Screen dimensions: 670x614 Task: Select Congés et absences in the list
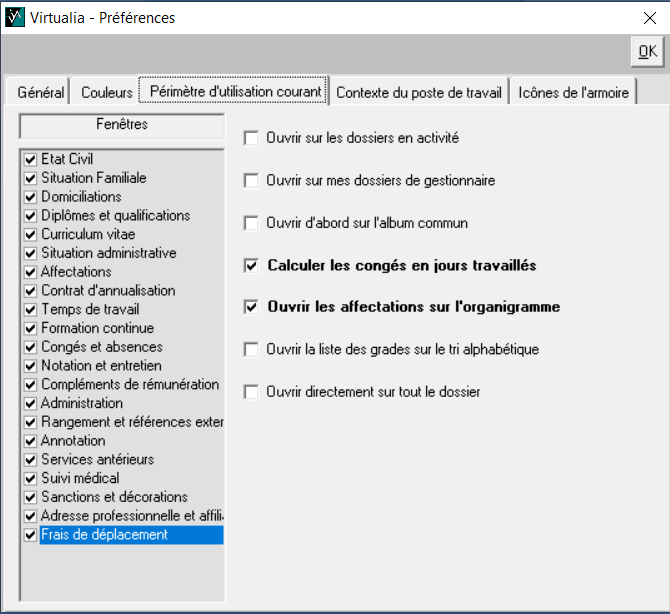point(99,347)
